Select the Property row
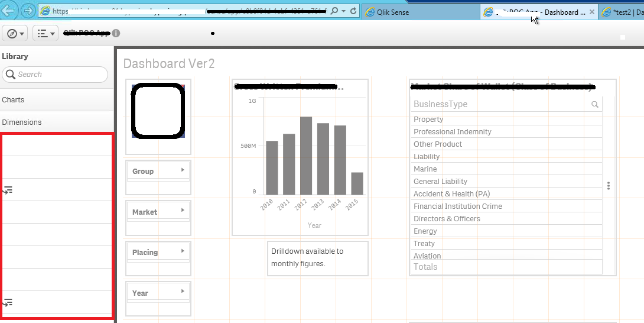644x323 pixels. 506,119
